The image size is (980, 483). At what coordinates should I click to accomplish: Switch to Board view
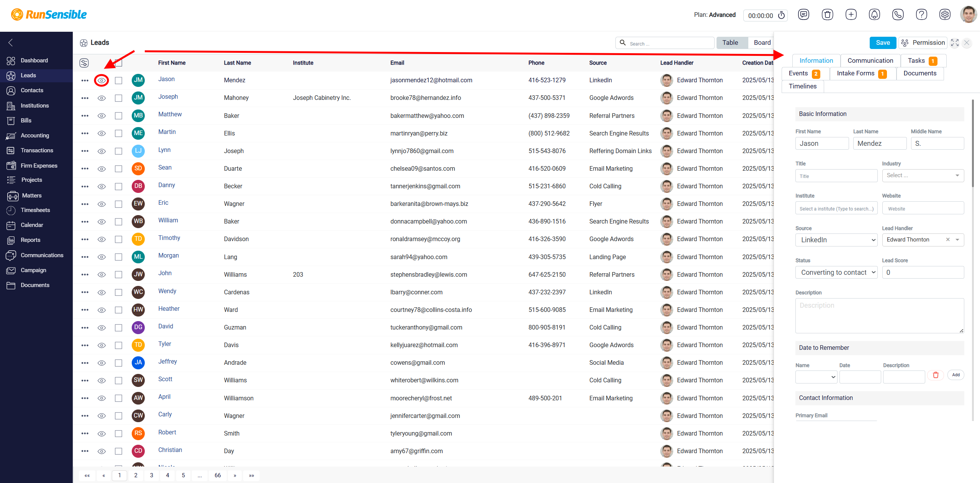(x=762, y=42)
